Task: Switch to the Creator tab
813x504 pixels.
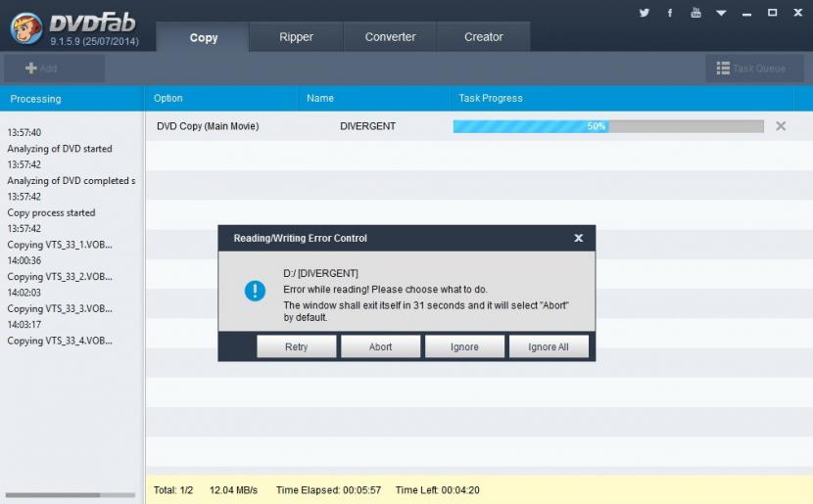Action: click(x=483, y=37)
